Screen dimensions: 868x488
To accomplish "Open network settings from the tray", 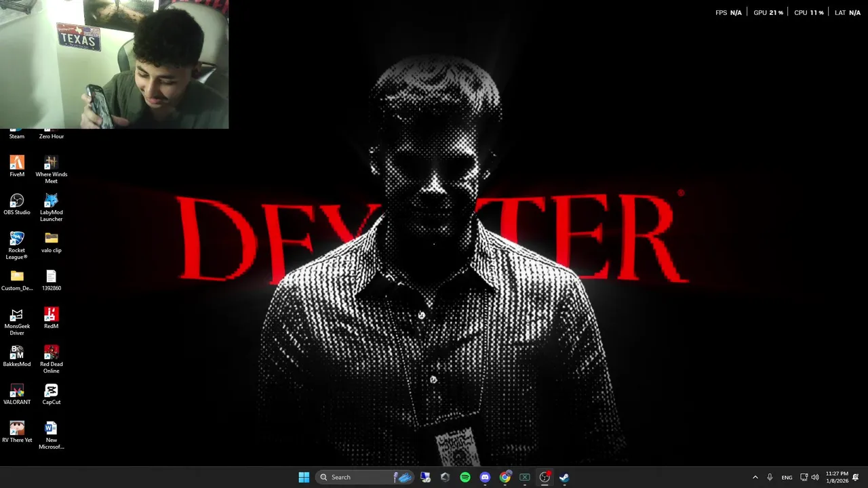I will (804, 477).
